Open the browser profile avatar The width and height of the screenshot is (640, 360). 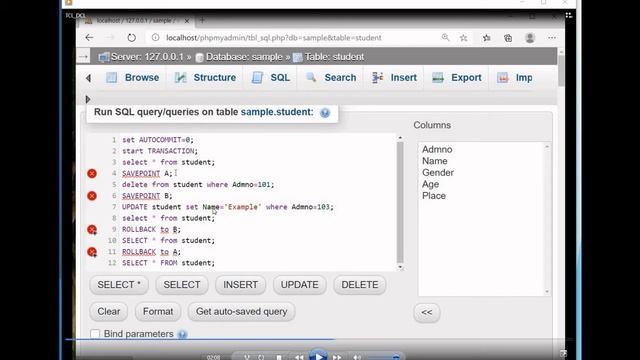530,38
